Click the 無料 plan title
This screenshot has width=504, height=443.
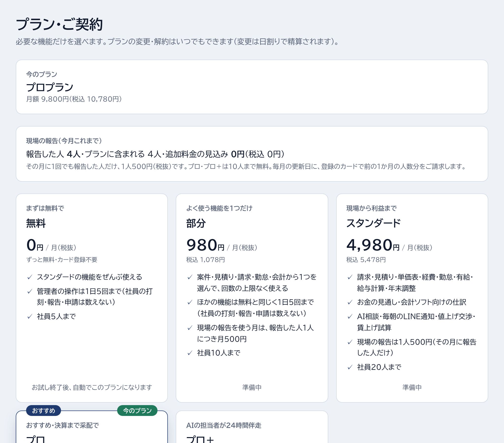[x=36, y=223]
